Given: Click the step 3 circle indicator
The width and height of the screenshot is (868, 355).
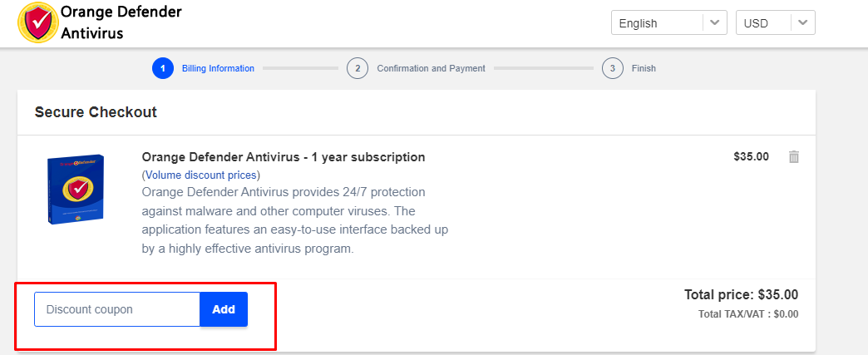Looking at the screenshot, I should pos(612,68).
